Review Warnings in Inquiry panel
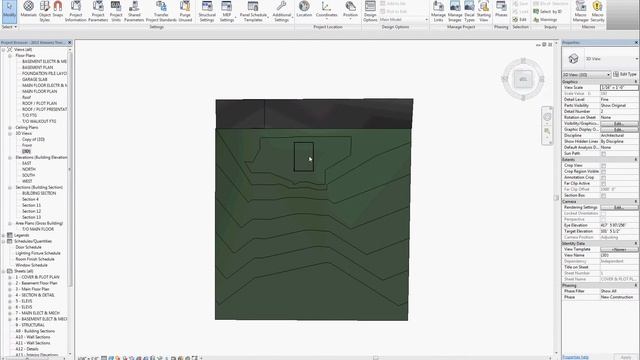The width and height of the screenshot is (640, 360). tap(545, 20)
